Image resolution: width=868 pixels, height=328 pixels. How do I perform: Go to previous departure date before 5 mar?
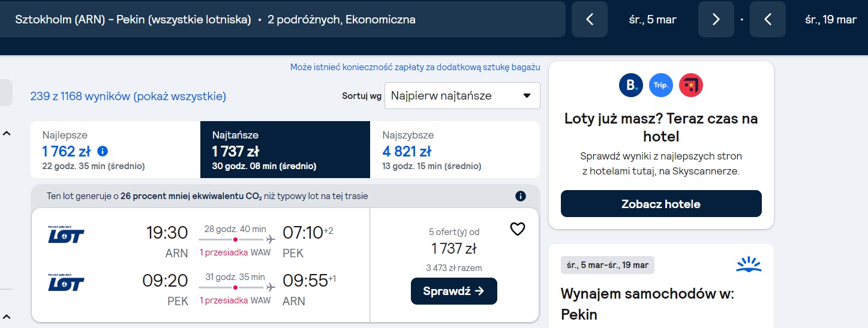tap(589, 19)
